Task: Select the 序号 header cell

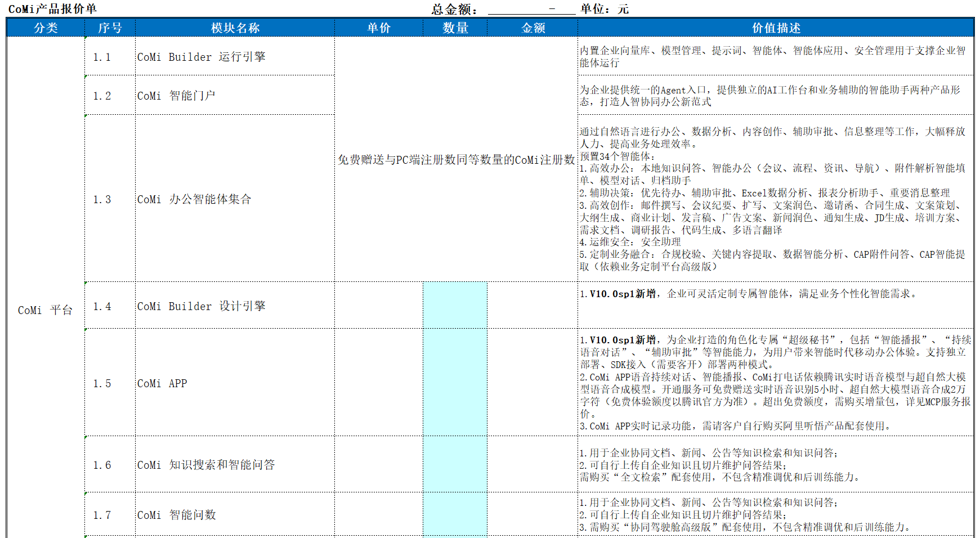Action: click(x=110, y=28)
